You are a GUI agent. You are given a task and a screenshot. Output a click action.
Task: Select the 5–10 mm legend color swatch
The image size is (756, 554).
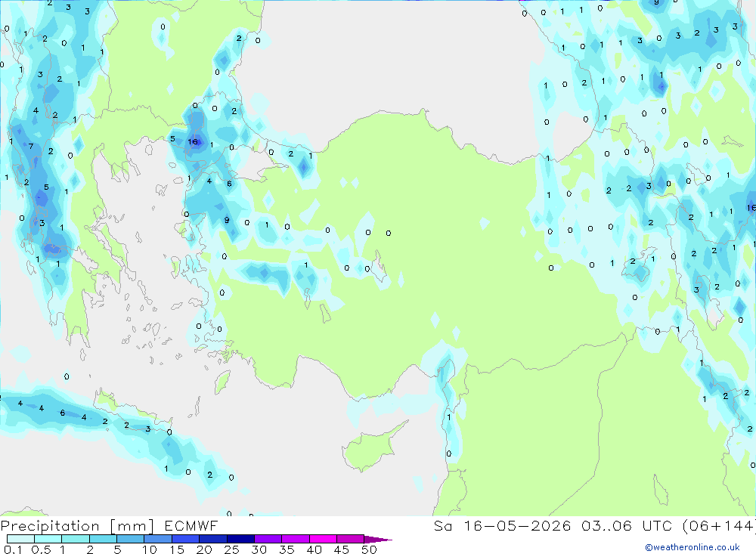130,539
